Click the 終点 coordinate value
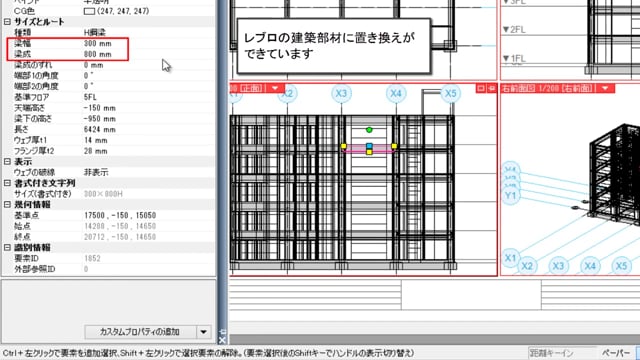640x360 pixels. coord(120,237)
